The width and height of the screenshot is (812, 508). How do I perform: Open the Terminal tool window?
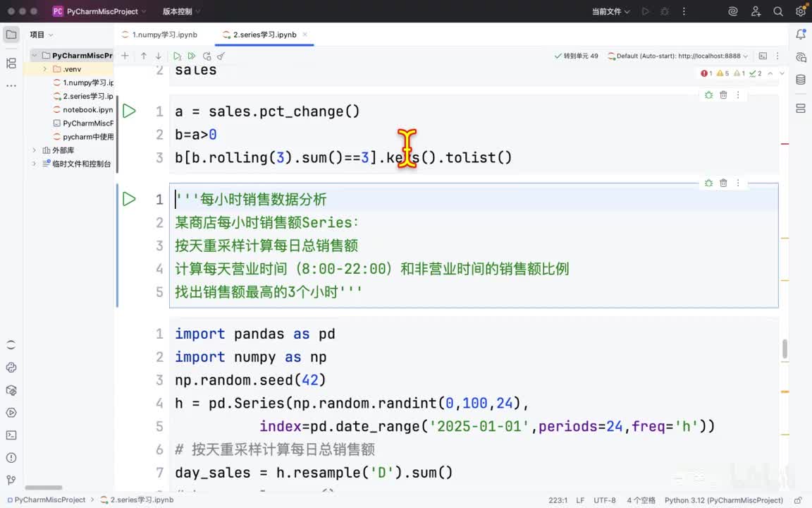point(11,435)
